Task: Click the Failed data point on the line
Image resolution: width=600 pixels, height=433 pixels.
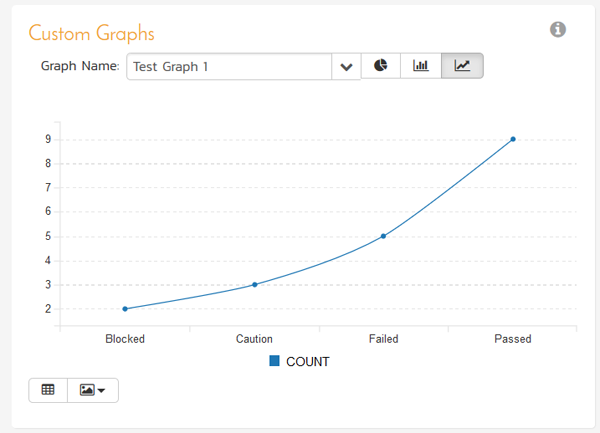Action: (383, 236)
